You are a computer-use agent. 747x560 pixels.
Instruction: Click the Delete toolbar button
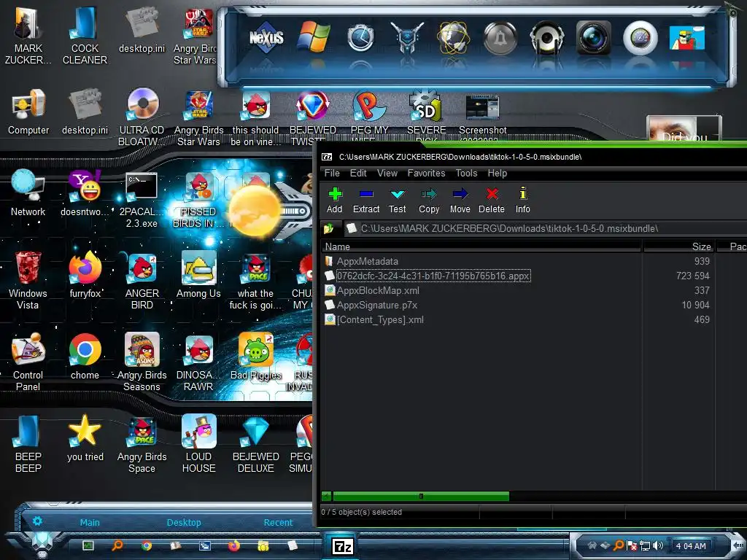click(x=491, y=200)
